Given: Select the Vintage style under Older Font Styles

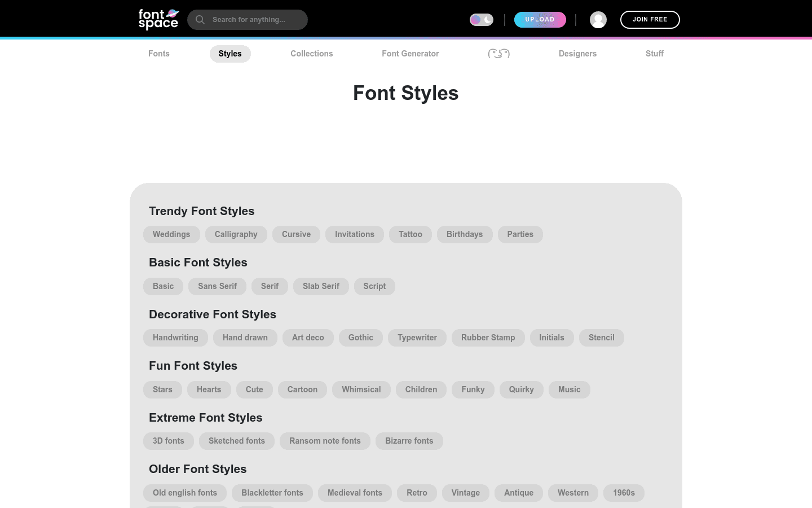Looking at the screenshot, I should click(x=465, y=493).
